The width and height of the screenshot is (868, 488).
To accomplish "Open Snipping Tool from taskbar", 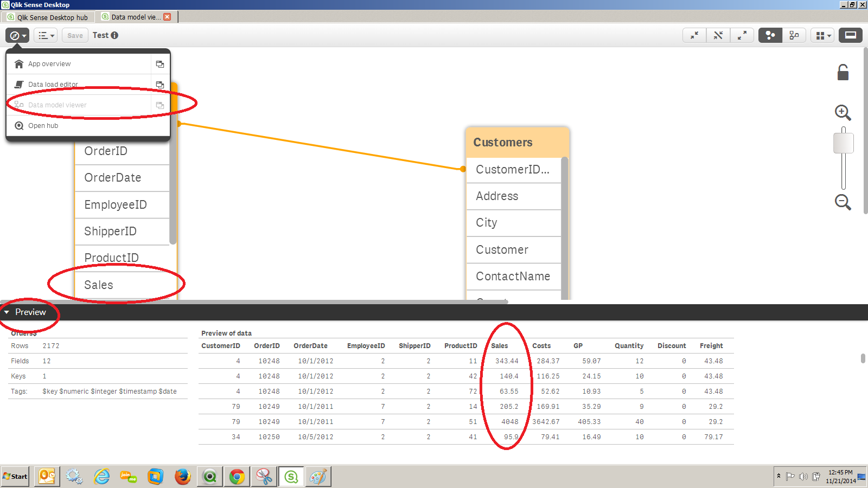I will [x=264, y=477].
